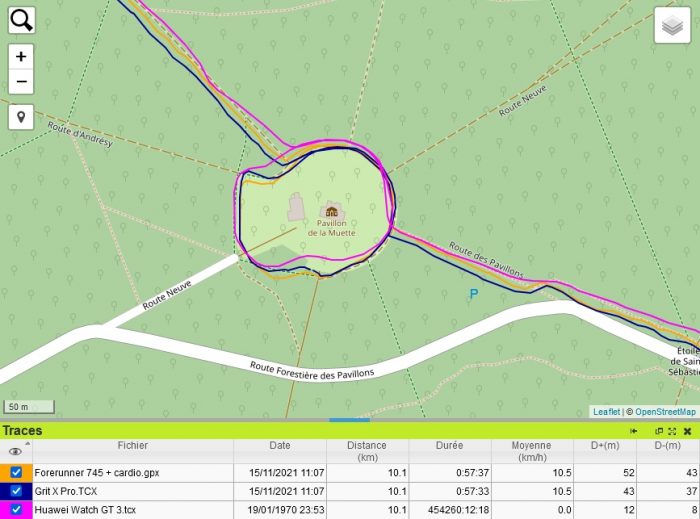Viewport: 700px width, 519px height.
Task: Click the location marker pin button
Action: coord(21,117)
